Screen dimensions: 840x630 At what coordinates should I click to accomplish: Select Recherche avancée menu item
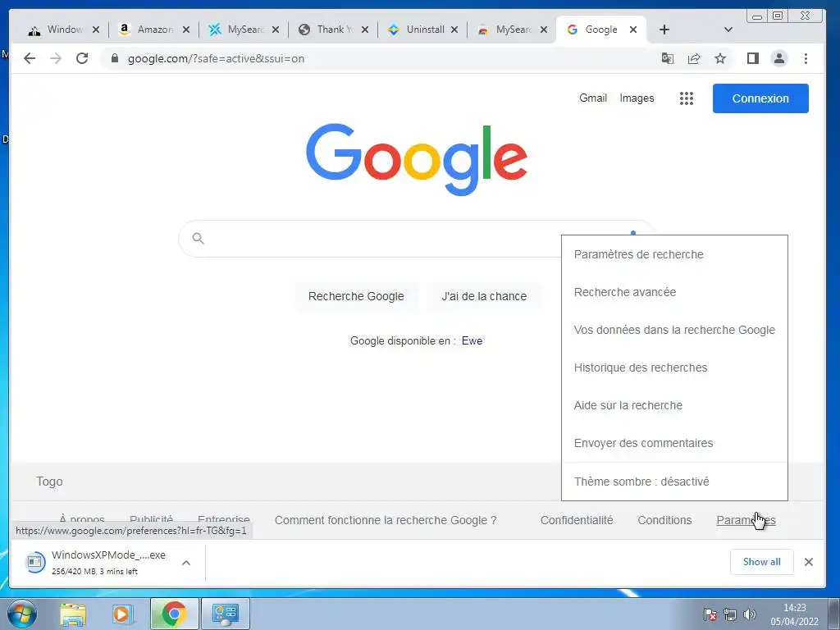[674, 292]
